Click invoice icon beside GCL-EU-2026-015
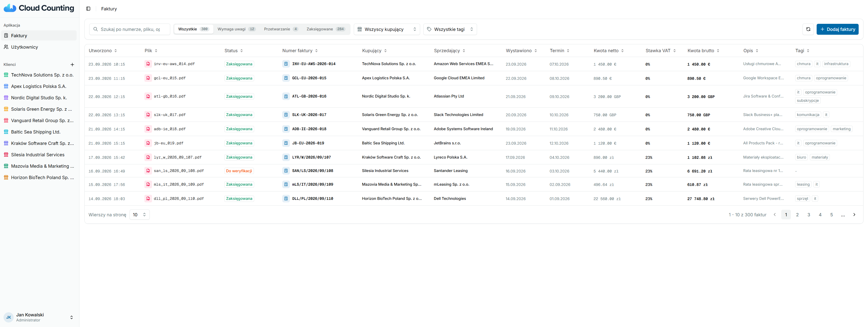The height and width of the screenshot is (327, 868). tap(286, 78)
